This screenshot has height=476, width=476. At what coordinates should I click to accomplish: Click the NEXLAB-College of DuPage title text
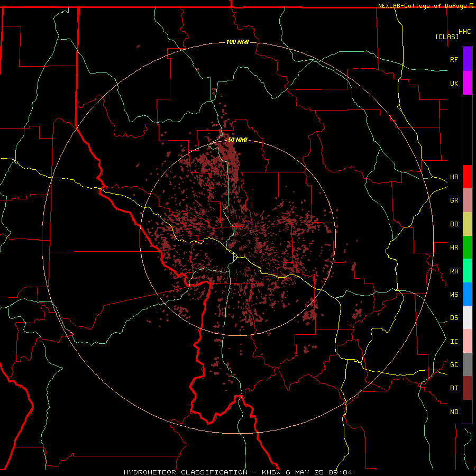click(423, 6)
